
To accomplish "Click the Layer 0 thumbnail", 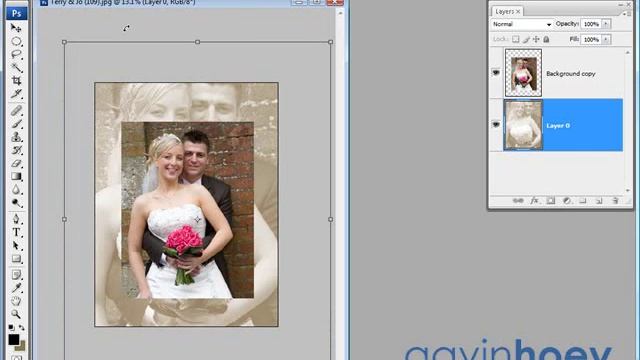I will [x=523, y=125].
